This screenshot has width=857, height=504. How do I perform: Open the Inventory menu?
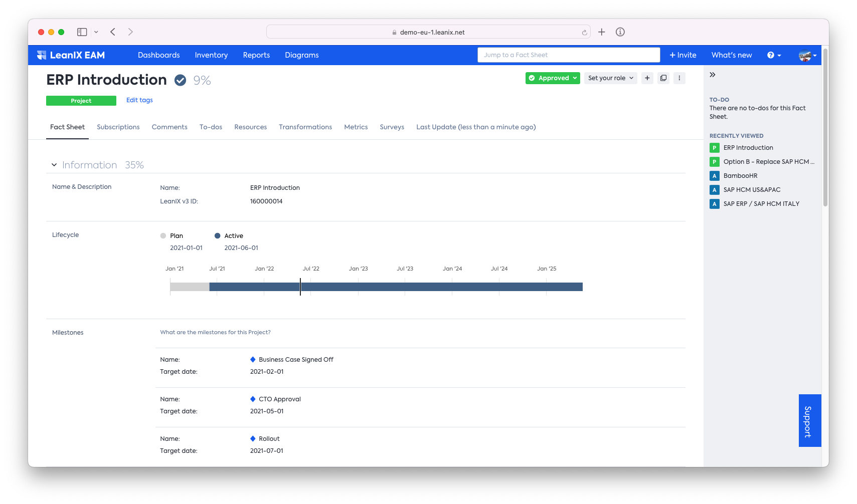pos(211,55)
